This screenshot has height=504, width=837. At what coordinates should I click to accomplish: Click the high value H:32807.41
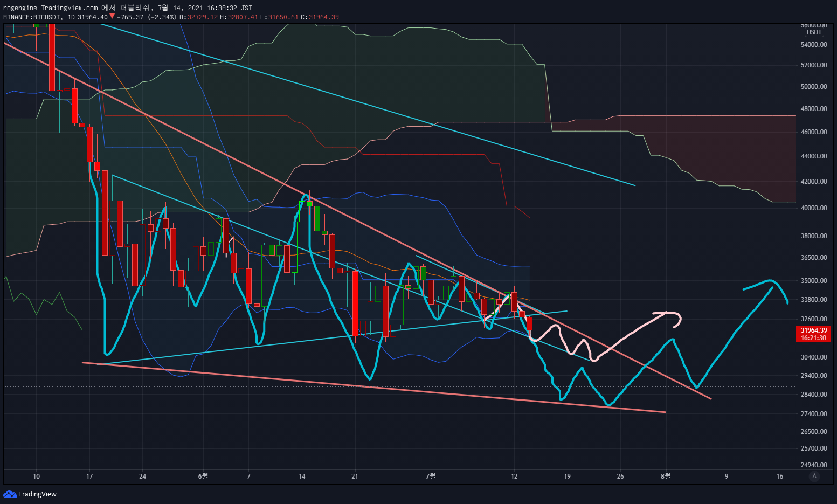pyautogui.click(x=239, y=17)
